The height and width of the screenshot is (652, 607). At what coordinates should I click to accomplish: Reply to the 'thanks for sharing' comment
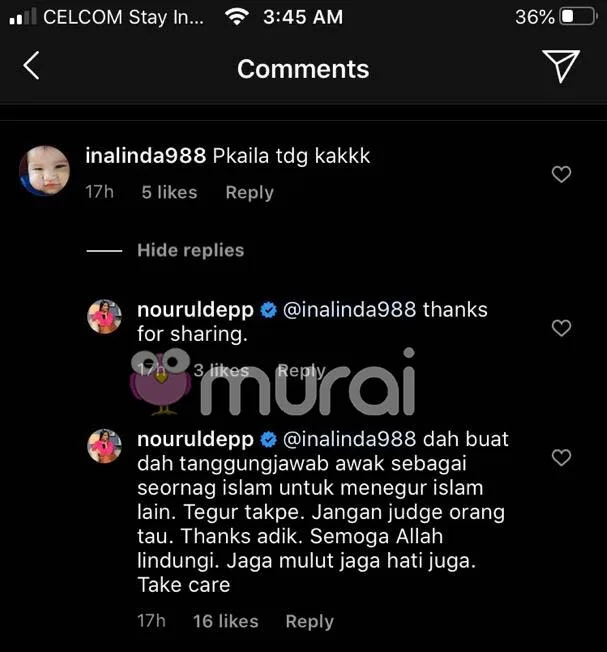(301, 370)
